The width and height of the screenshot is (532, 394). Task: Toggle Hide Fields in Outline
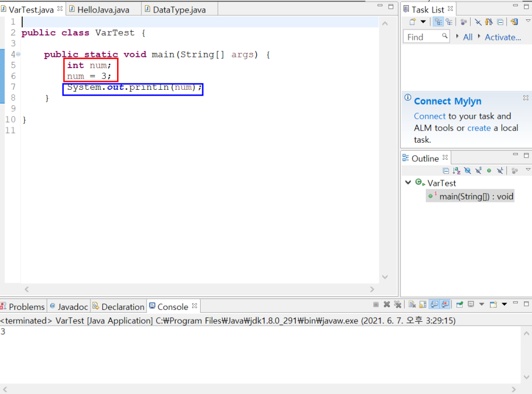468,171
